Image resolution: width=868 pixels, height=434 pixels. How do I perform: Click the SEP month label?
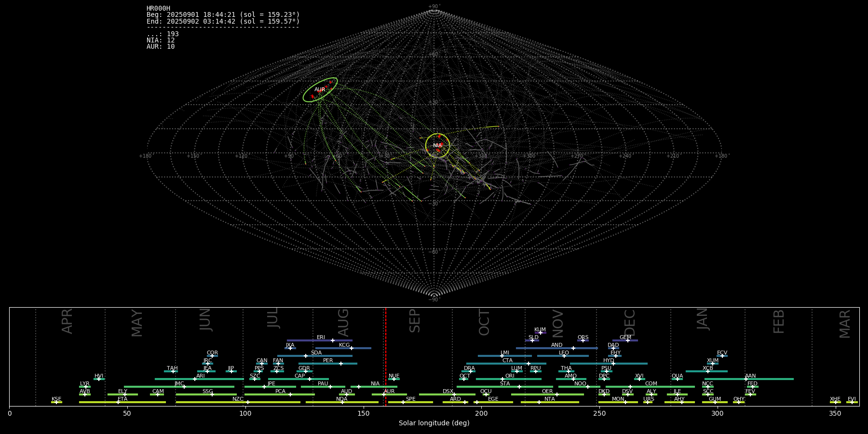coord(415,321)
